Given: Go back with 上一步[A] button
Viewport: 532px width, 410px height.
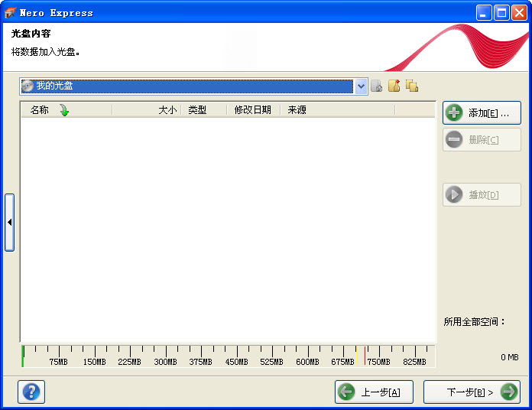Looking at the screenshot, I should pos(374,392).
